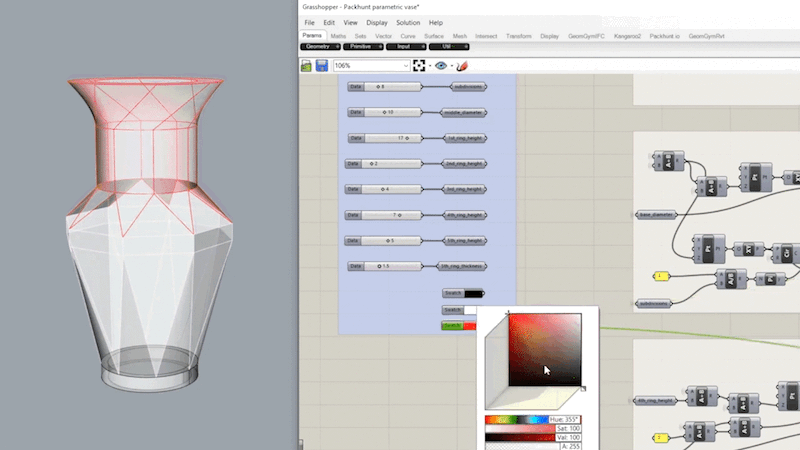Click the red feather sketch icon

(x=462, y=65)
